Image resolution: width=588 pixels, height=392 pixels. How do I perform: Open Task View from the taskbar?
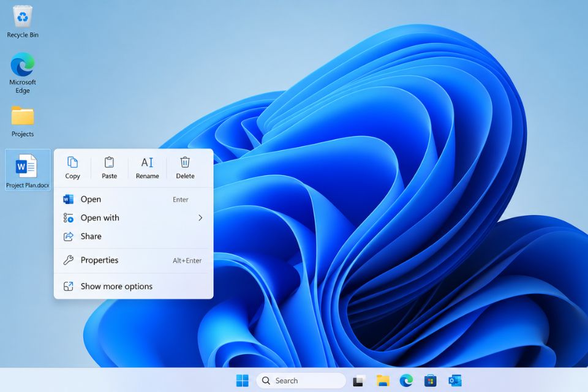359,380
